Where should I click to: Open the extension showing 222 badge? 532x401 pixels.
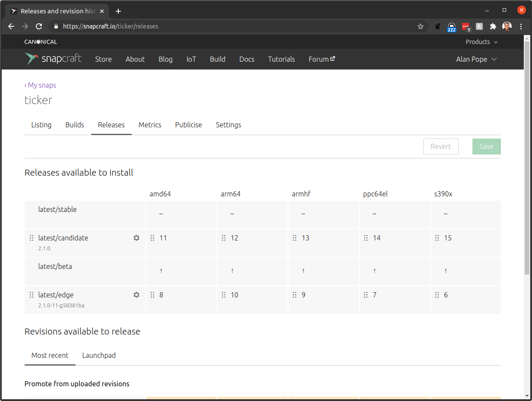pos(452,27)
